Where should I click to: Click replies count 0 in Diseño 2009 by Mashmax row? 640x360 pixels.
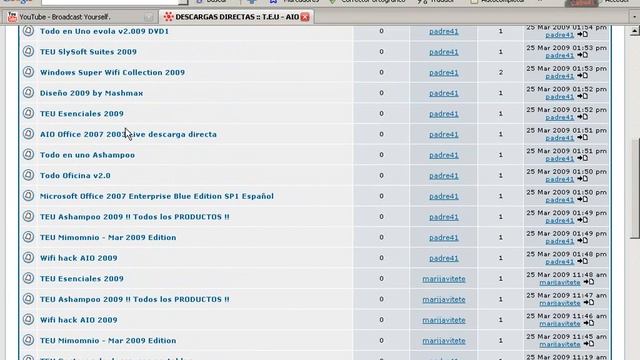coord(381,93)
